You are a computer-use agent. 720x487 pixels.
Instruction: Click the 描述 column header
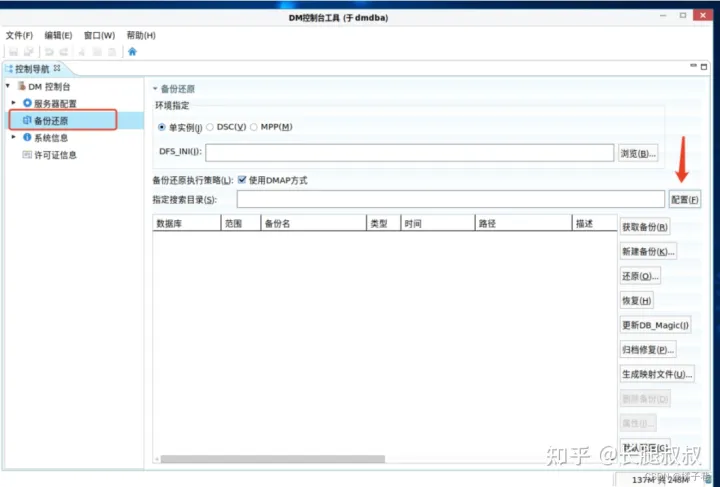coord(595,224)
